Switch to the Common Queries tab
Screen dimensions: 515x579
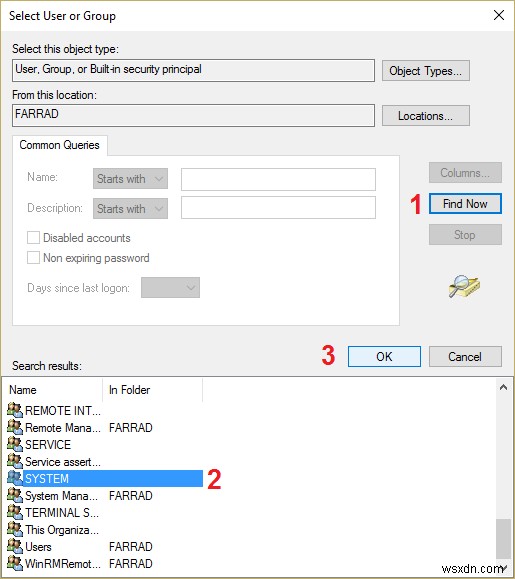point(59,145)
